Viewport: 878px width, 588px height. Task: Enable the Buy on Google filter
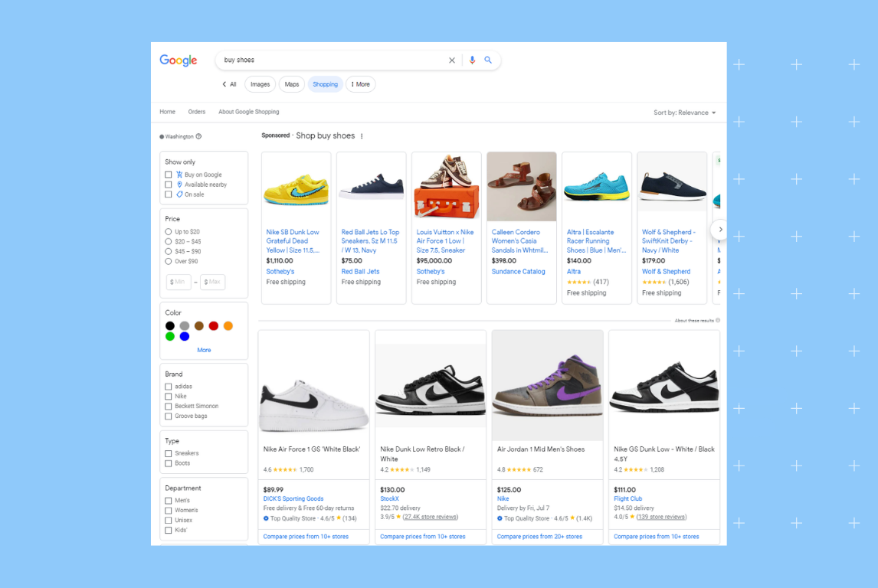coord(169,174)
